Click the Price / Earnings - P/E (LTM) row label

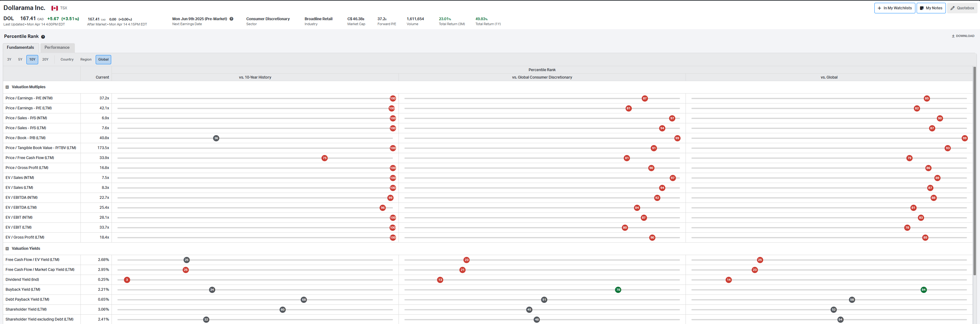(29, 108)
